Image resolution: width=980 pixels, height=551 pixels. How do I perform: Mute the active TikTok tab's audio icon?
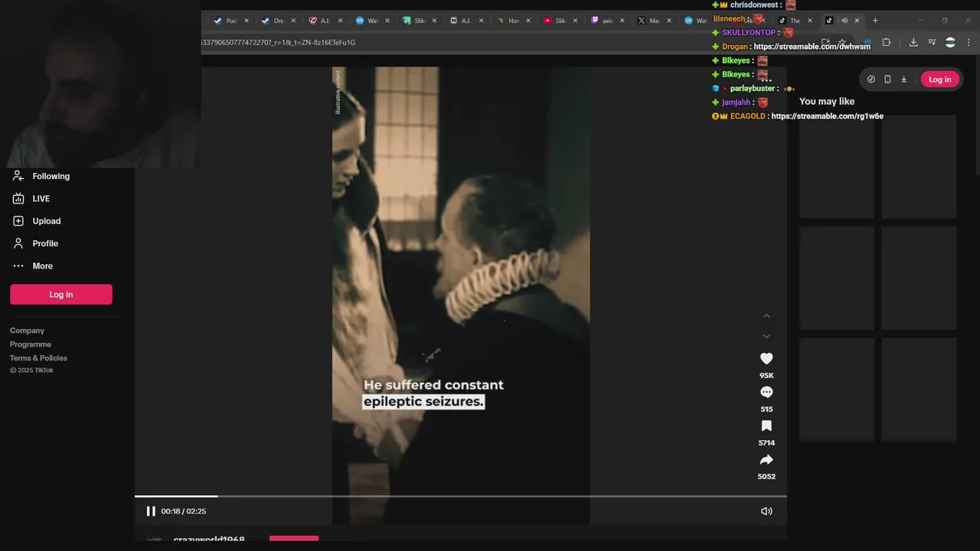[844, 21]
